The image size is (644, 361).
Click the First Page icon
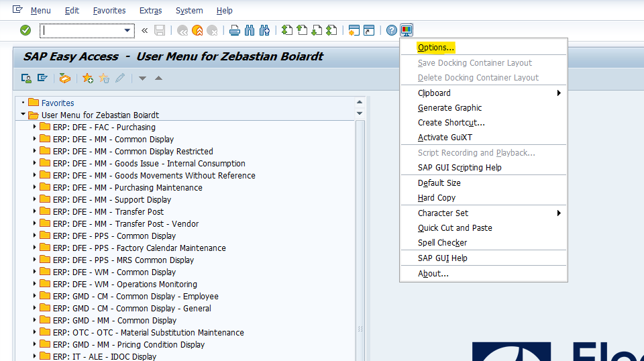(x=287, y=30)
